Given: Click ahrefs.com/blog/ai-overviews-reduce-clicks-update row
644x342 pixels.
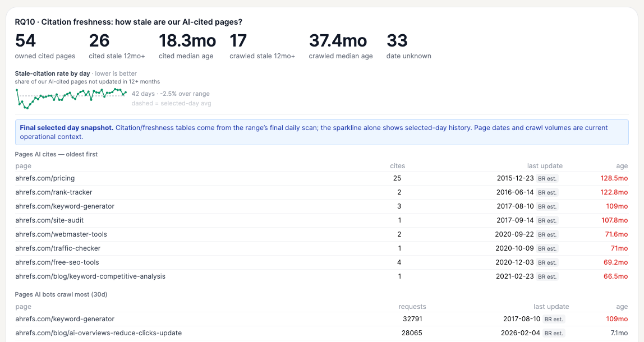Looking at the screenshot, I should point(321,333).
